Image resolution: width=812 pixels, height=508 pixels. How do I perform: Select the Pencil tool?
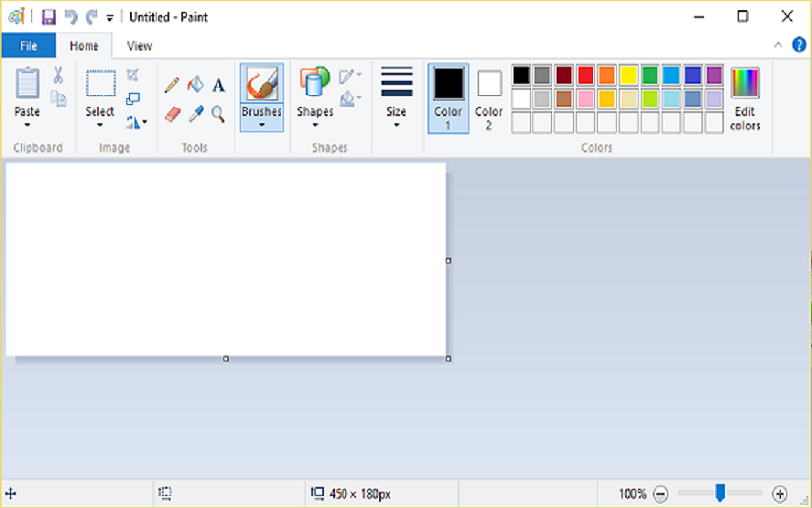point(172,85)
